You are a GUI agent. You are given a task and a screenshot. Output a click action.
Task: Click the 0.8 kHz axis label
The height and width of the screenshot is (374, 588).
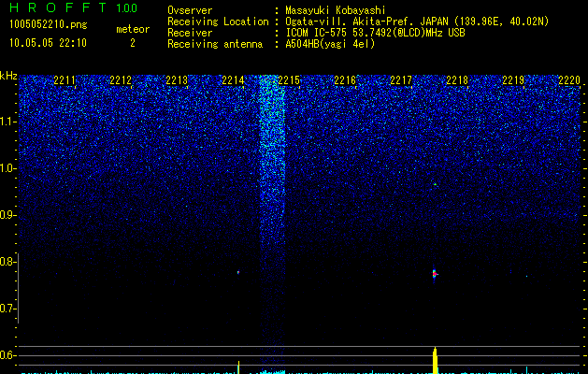coord(8,262)
